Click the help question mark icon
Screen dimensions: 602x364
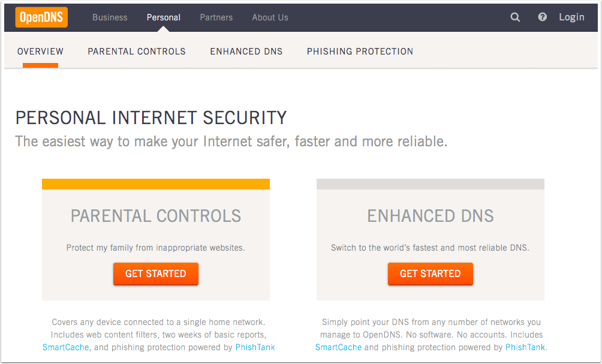pos(543,17)
